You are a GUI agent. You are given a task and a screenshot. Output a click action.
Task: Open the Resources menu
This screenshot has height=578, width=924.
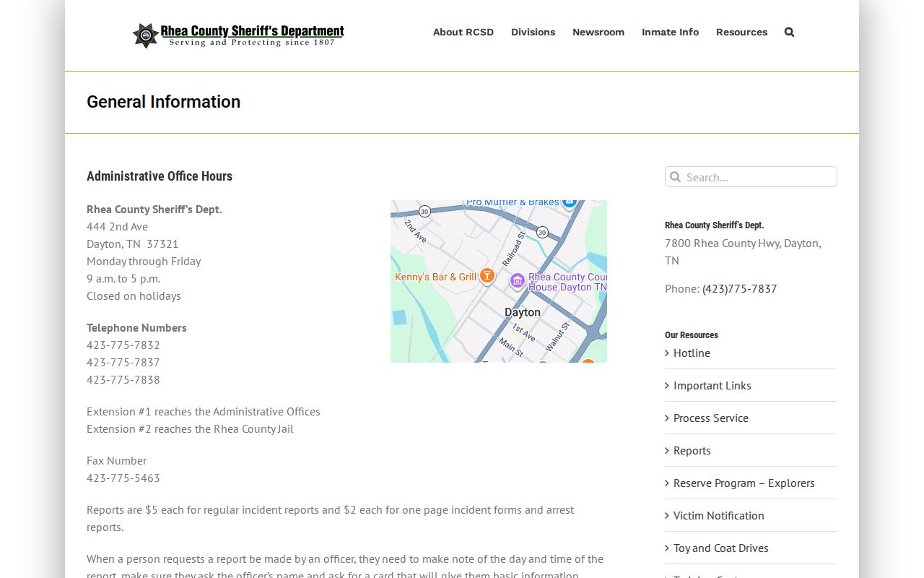tap(741, 32)
